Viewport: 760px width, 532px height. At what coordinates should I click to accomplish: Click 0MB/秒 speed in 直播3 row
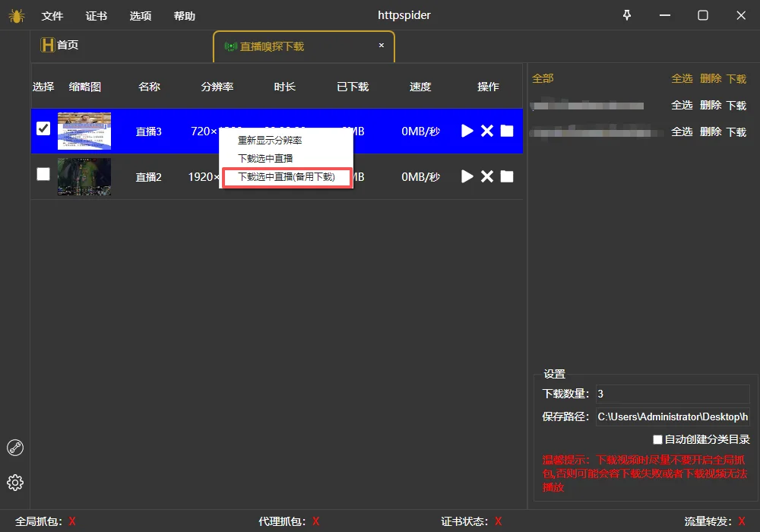(x=421, y=131)
